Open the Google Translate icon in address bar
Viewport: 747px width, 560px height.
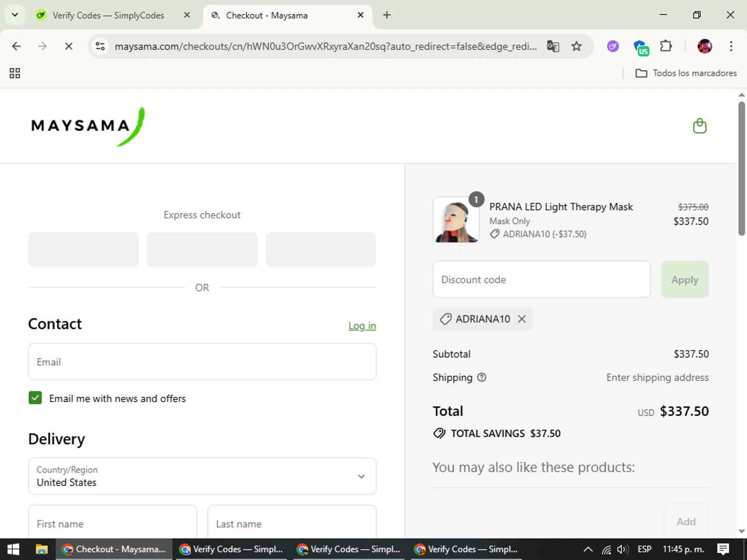[553, 46]
